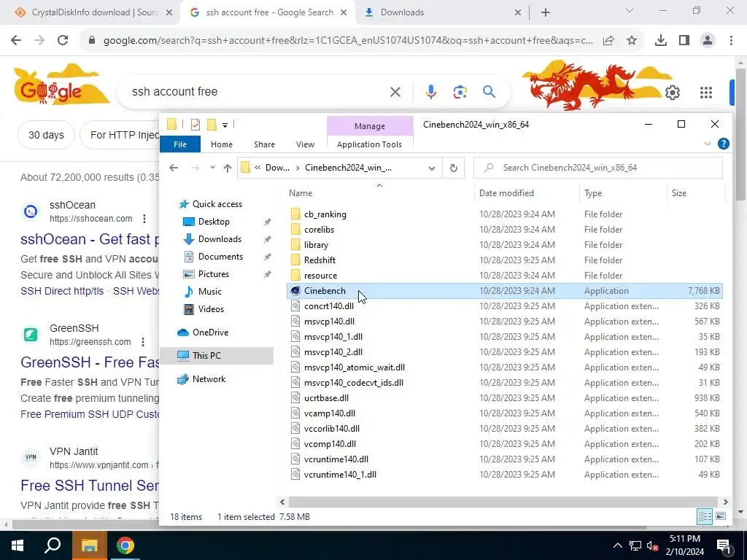Open the View ribbon tab
The height and width of the screenshot is (560, 747).
coord(305,144)
